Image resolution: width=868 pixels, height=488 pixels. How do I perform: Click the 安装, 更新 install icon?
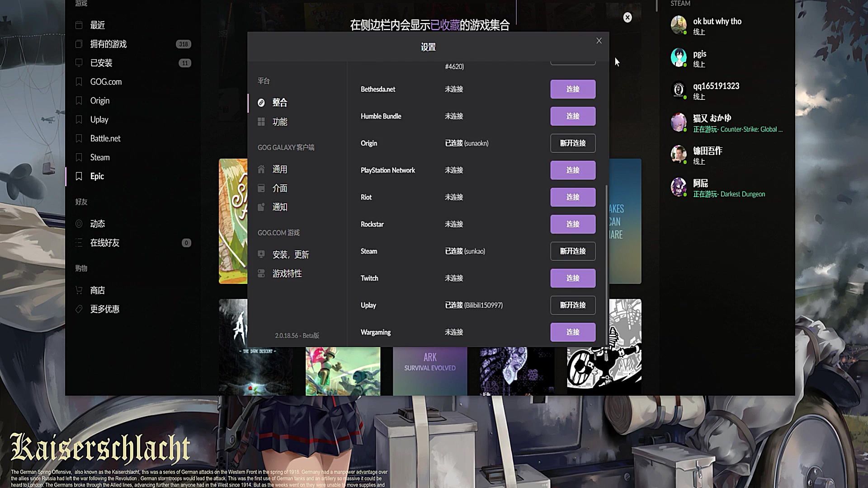click(x=261, y=254)
